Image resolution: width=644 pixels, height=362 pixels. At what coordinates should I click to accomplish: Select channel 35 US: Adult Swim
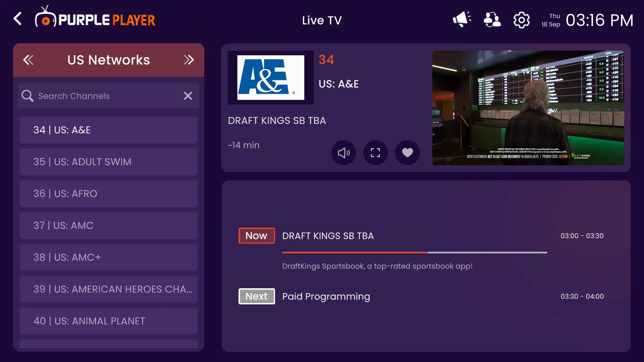[x=109, y=162]
